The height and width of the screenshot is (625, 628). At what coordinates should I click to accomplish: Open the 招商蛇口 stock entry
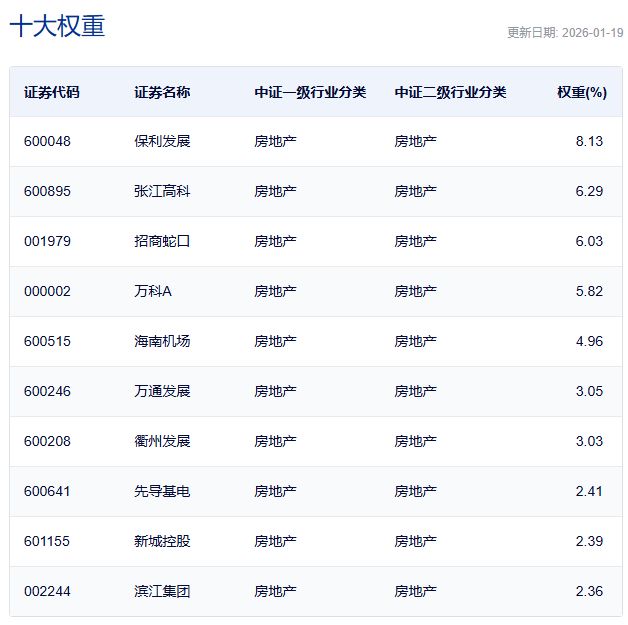point(162,241)
